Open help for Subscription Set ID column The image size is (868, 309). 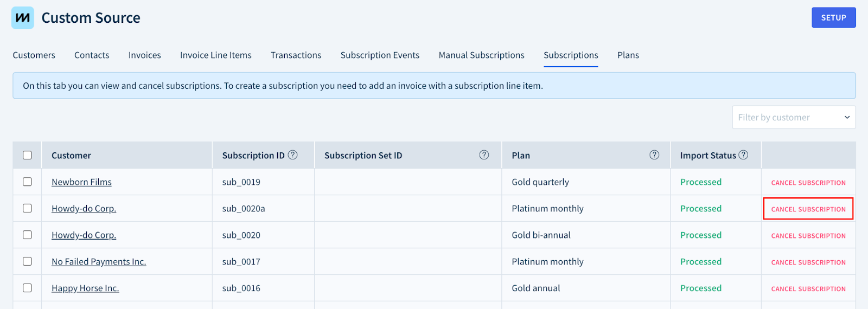[x=484, y=154]
